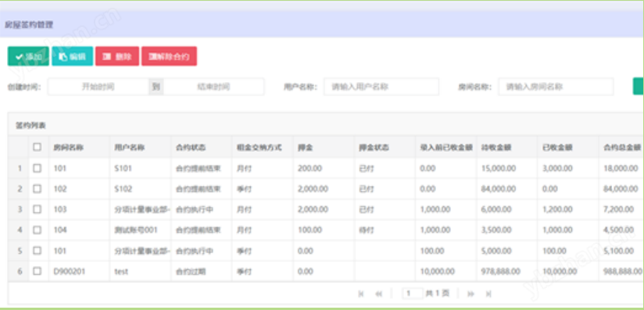Click the red 删除 delete button
The image size is (644, 310).
(x=117, y=56)
